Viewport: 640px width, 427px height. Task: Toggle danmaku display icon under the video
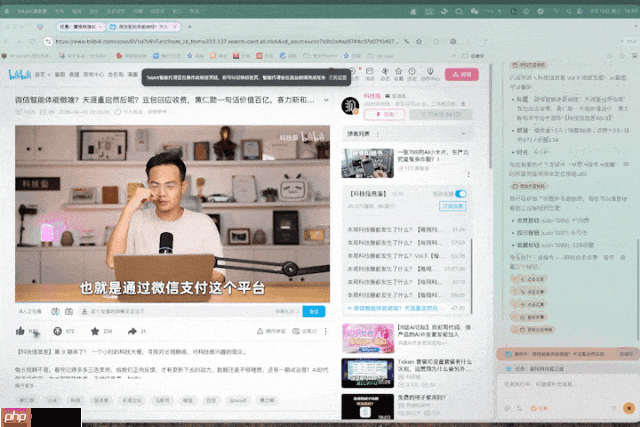point(55,311)
